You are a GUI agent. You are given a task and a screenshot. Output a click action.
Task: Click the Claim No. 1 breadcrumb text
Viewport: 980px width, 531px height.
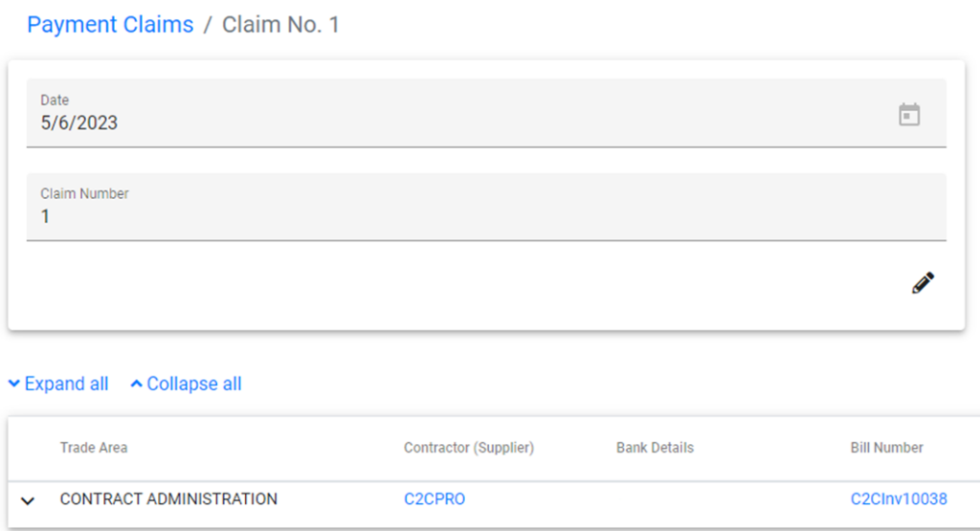point(280,25)
